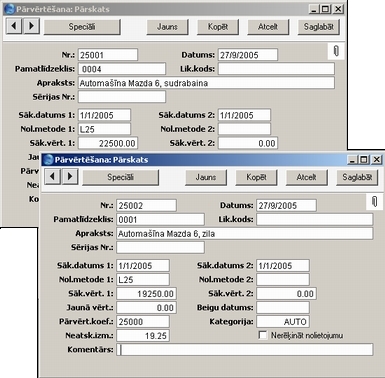Minimize the front Pārvērtēšana window
Image resolution: width=385 pixels, height=378 pixels.
(353, 160)
